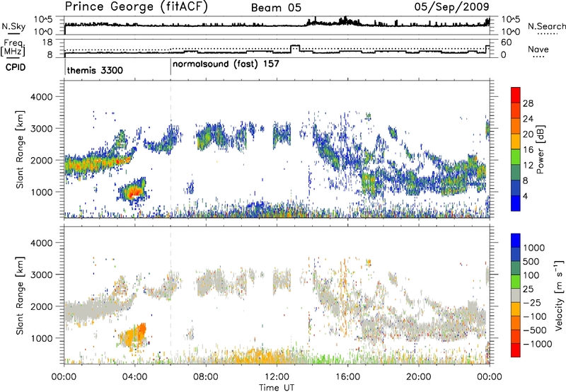
Task: Click the 'Slant Range [km]' label of power panel
Action: point(20,149)
